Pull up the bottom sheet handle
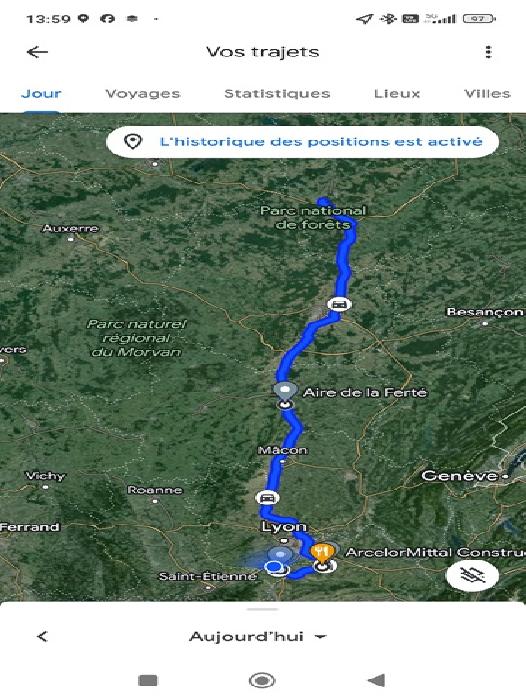 pyautogui.click(x=263, y=609)
